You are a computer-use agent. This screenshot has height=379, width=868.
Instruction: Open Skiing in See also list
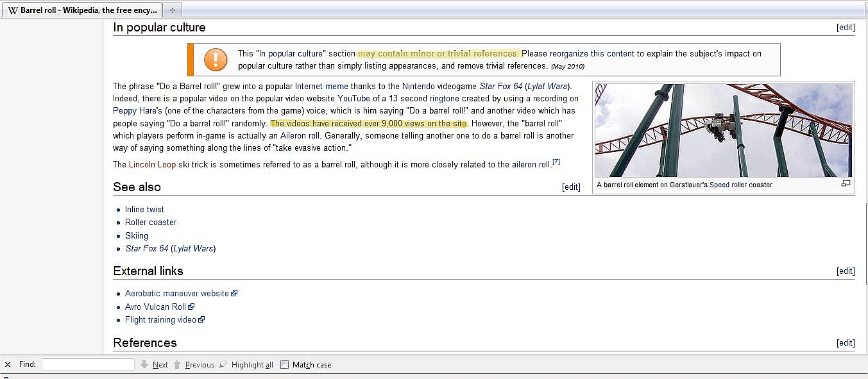[137, 236]
